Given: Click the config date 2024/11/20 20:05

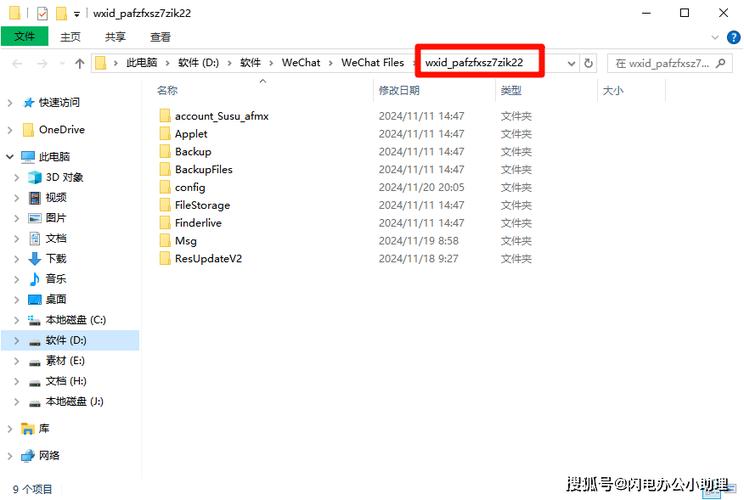Looking at the screenshot, I should click(x=421, y=187).
